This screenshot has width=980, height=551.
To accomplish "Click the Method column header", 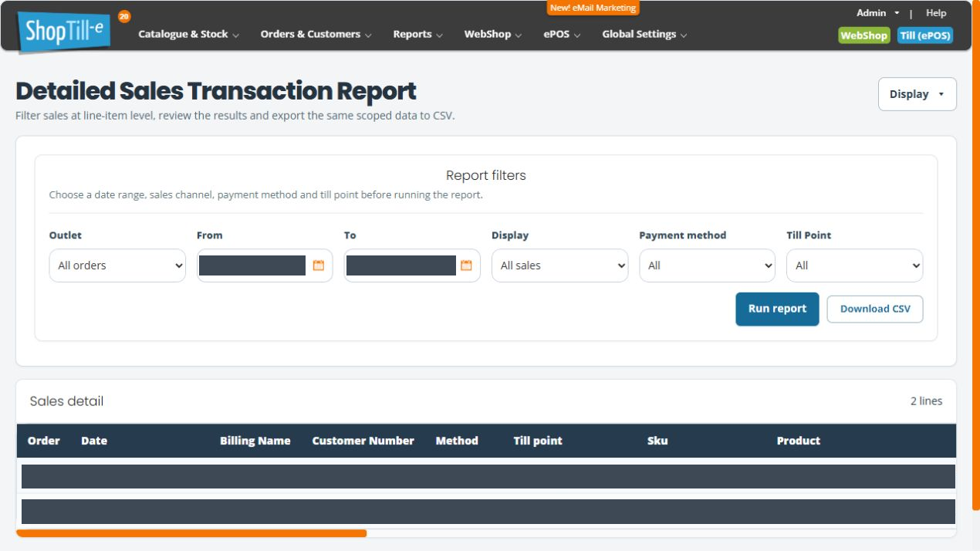I will [x=457, y=441].
